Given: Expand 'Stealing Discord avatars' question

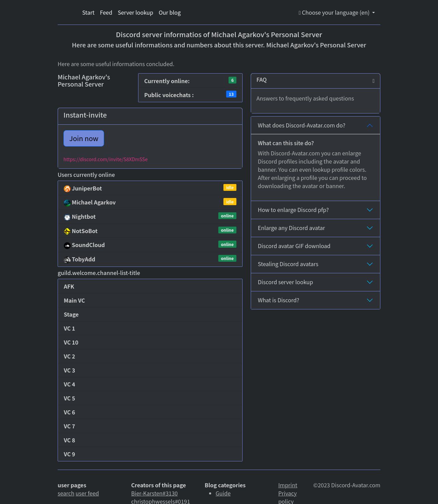Looking at the screenshot, I should (316, 264).
